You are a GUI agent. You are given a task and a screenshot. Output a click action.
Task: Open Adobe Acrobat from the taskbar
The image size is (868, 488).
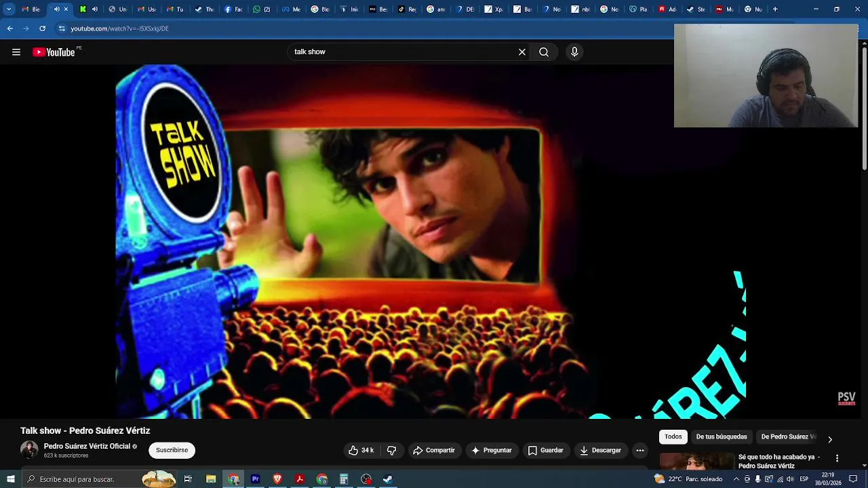pos(300,479)
